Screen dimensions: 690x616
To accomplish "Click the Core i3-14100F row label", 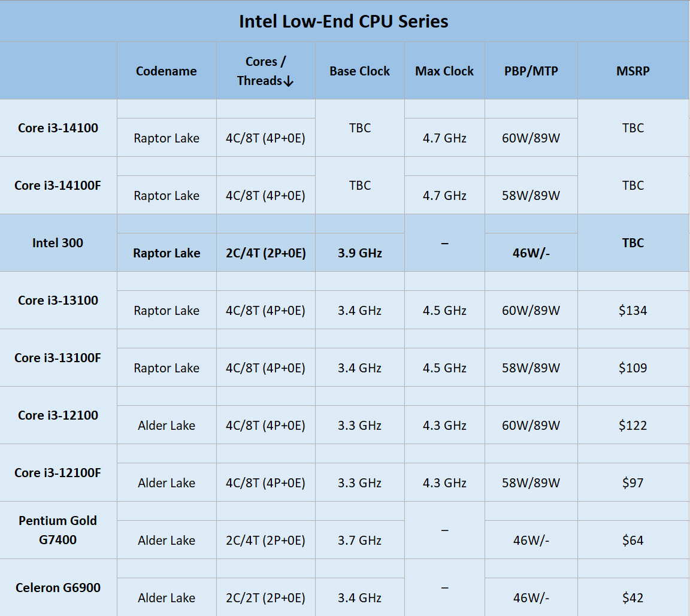I will (58, 186).
